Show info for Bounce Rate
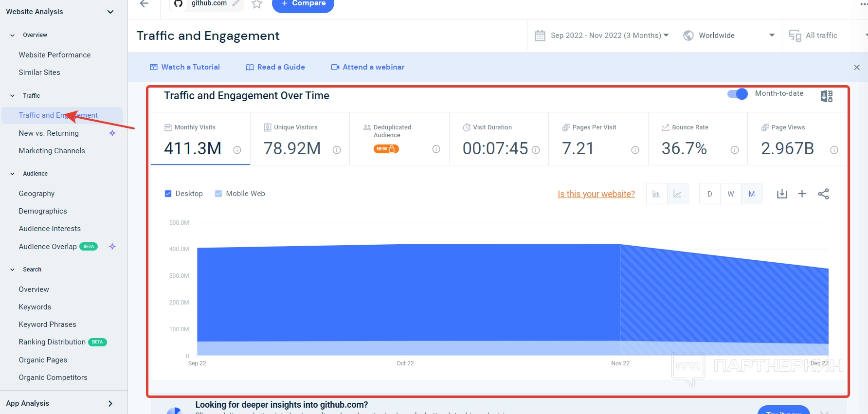This screenshot has width=868, height=414. (x=735, y=150)
